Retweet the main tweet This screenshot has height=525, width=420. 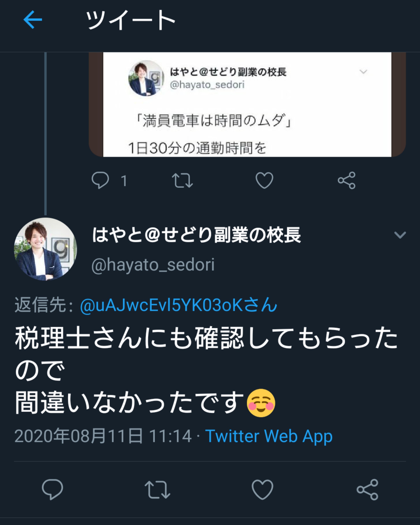coord(157,490)
